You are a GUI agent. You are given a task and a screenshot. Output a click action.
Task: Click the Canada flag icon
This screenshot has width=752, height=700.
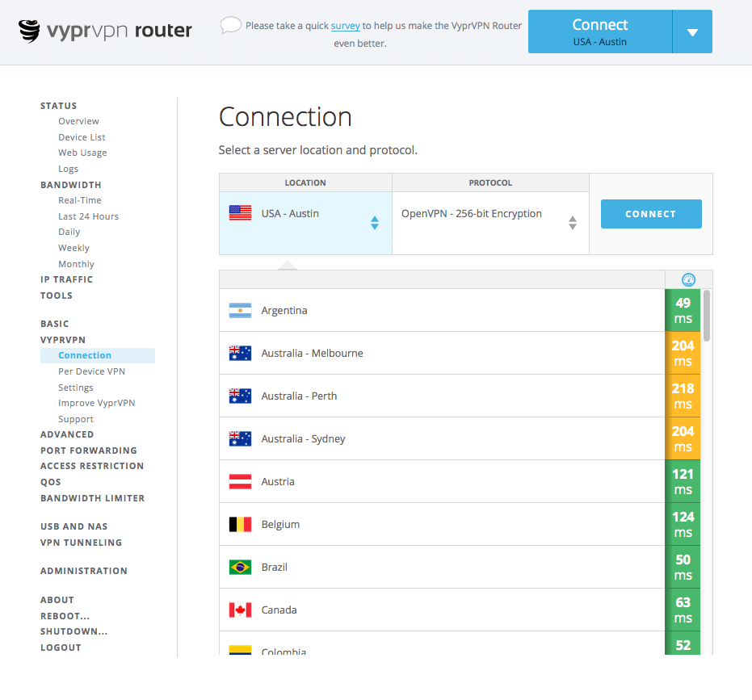240,610
